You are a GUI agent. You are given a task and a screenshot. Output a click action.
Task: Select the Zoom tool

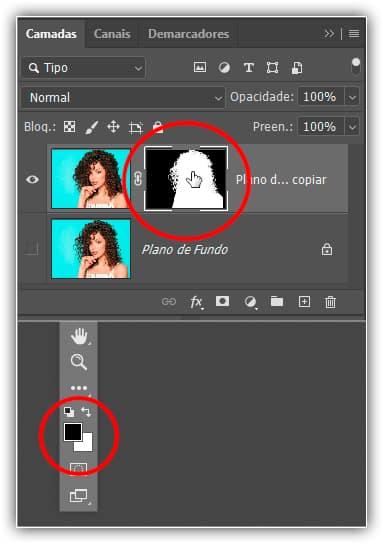pos(79,362)
